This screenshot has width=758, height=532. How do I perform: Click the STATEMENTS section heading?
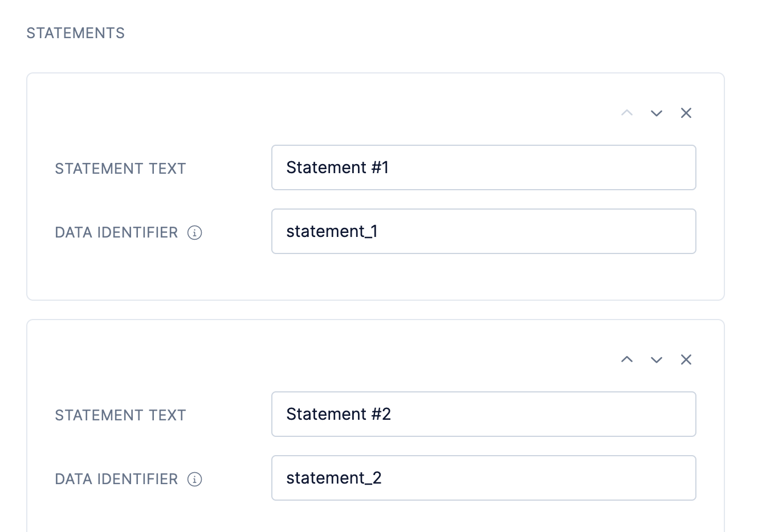click(76, 33)
